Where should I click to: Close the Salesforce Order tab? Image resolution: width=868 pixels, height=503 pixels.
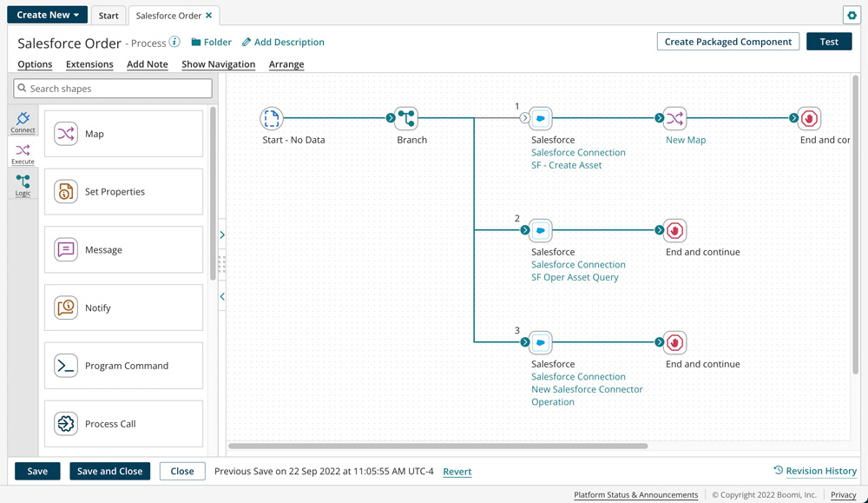click(x=208, y=16)
